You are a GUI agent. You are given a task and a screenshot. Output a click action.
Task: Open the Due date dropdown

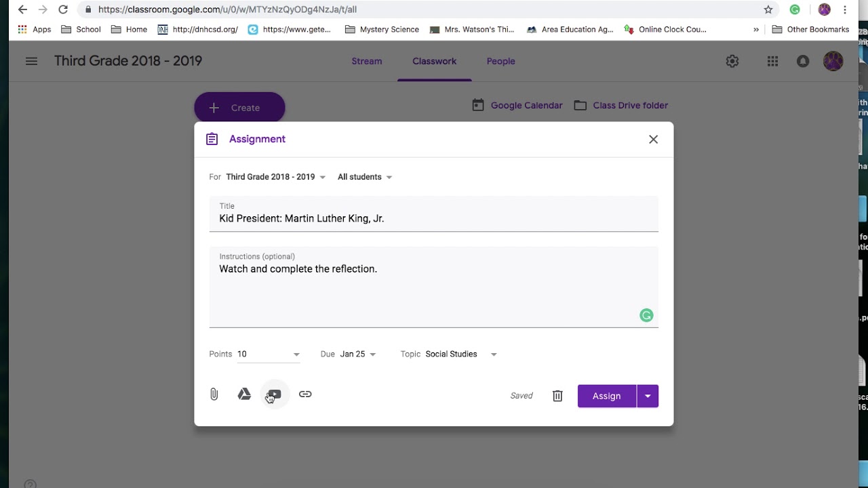(x=358, y=354)
